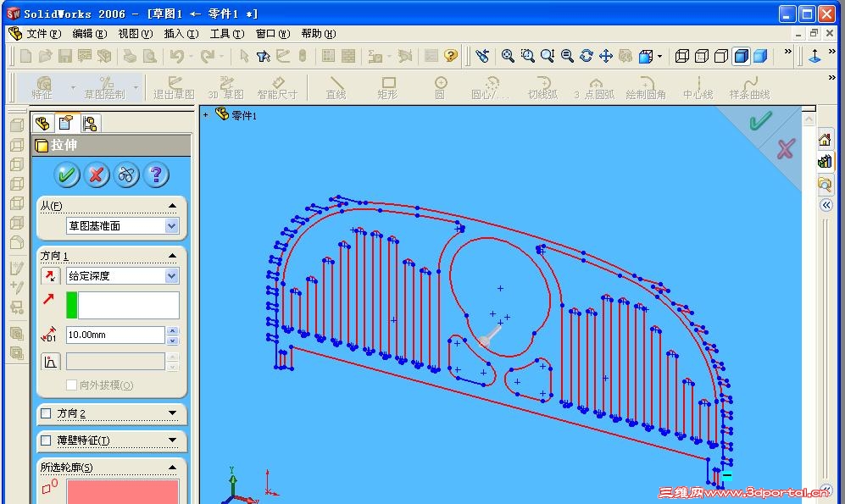Click the pink selected contours box

(123, 491)
